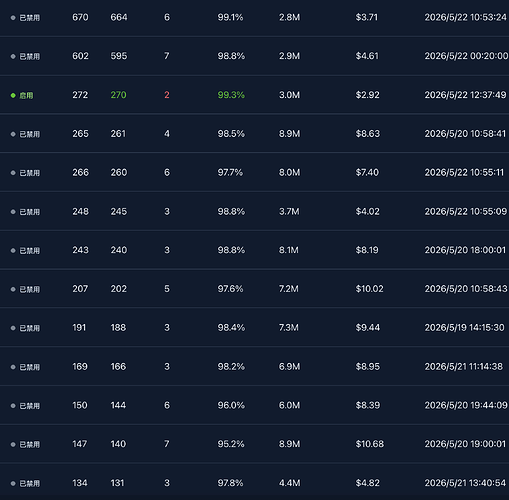Select the 98.5% success rate
Image resolution: width=509 pixels, height=500 pixels.
(x=231, y=134)
